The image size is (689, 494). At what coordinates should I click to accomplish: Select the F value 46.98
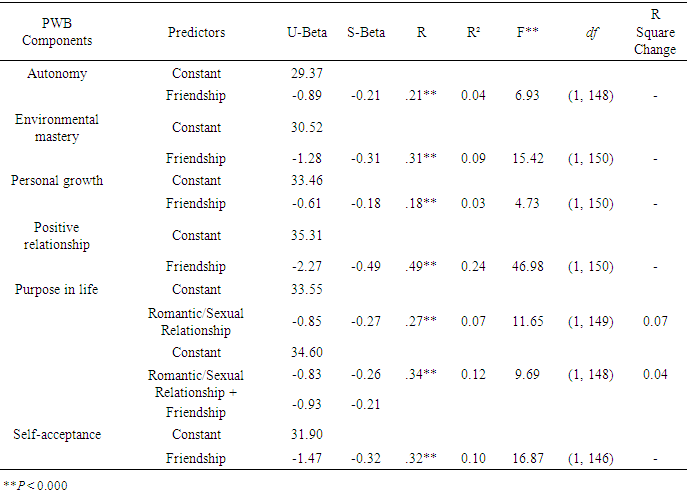530,267
